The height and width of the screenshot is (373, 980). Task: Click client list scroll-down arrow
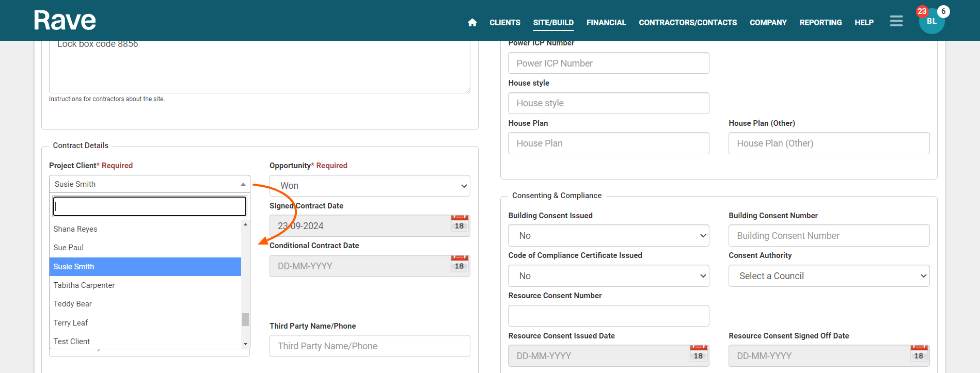(246, 344)
